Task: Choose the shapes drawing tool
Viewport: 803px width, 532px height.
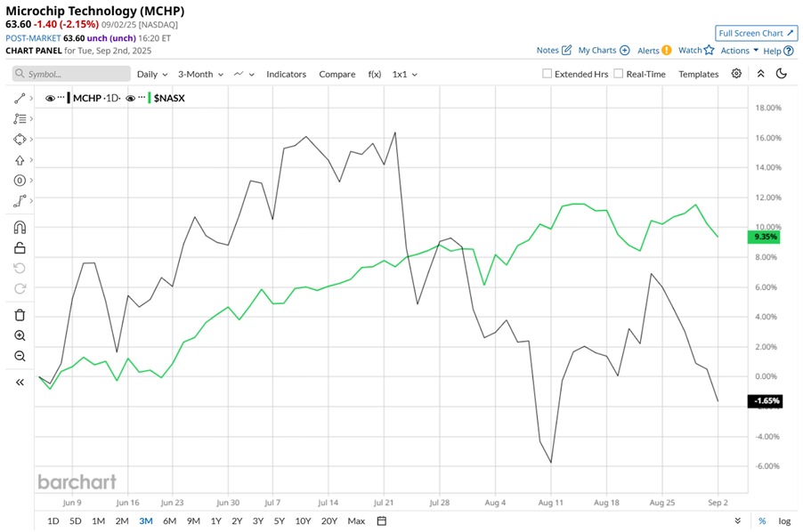Action: coord(20,139)
